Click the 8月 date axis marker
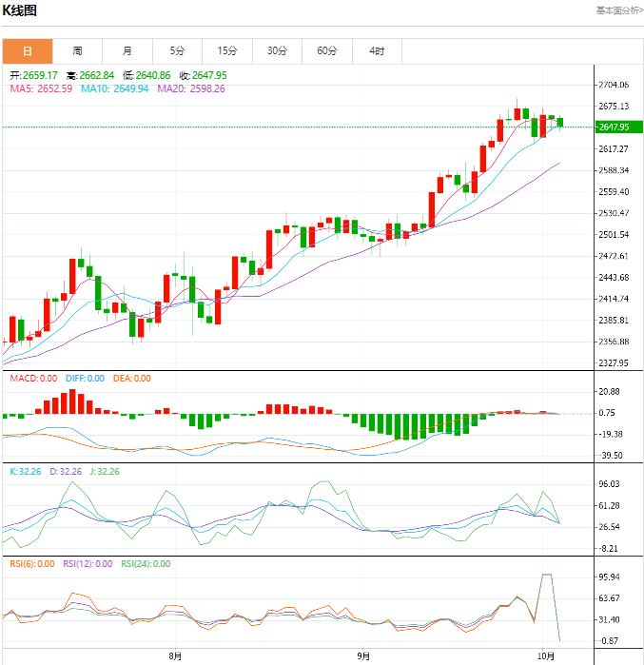644x665 pixels. [x=175, y=655]
